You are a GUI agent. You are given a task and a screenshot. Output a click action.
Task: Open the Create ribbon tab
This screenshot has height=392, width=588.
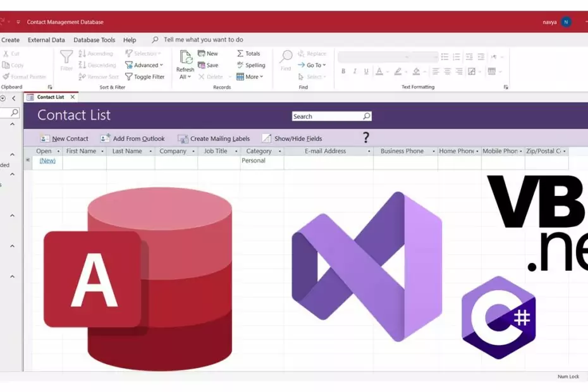point(10,40)
